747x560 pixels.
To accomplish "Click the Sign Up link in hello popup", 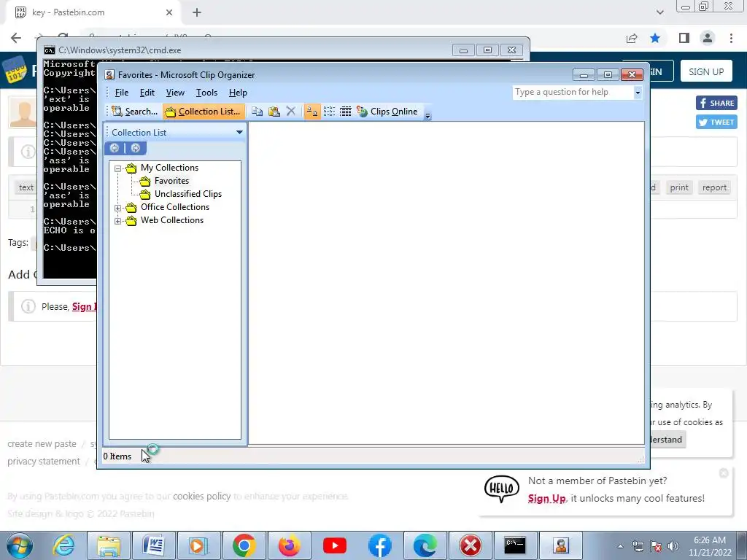I will 546,498.
